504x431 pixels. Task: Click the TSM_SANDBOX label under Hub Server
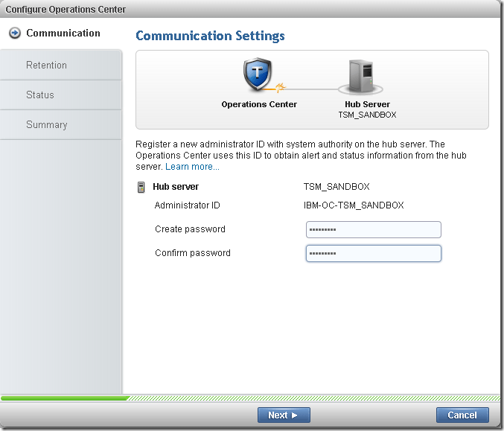(x=367, y=115)
